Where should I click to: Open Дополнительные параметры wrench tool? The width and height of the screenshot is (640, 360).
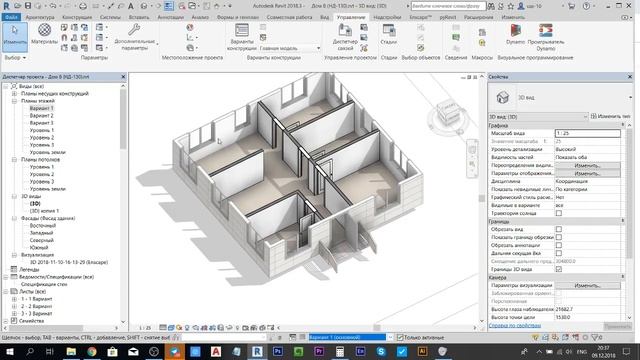134,37
